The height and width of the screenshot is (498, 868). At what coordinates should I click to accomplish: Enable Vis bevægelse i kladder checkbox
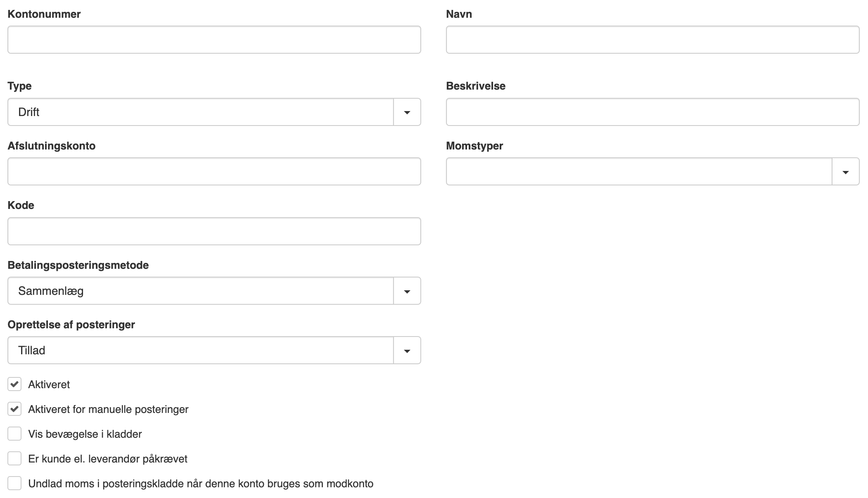(x=14, y=434)
